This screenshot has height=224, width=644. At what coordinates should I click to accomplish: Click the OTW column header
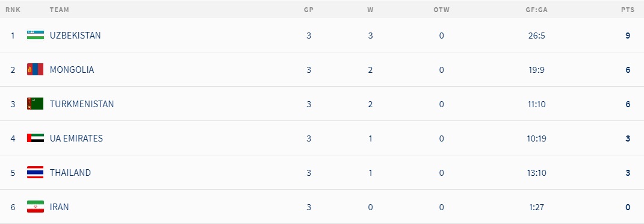pos(442,10)
